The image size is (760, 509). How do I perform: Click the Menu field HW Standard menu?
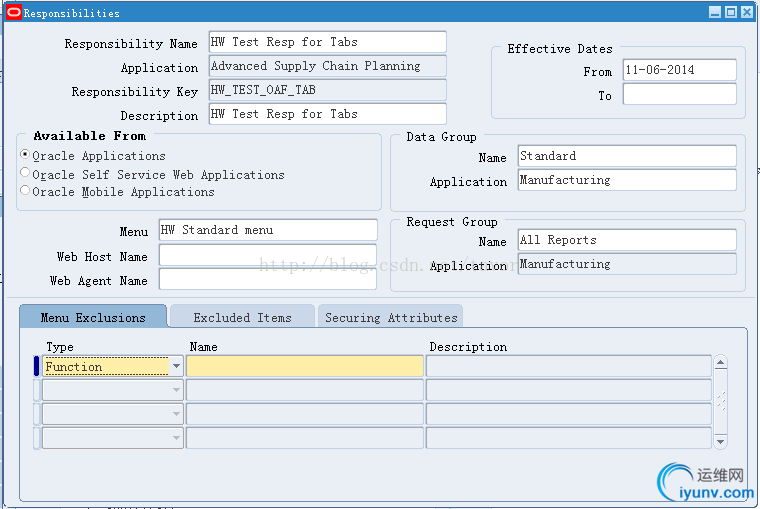click(268, 230)
